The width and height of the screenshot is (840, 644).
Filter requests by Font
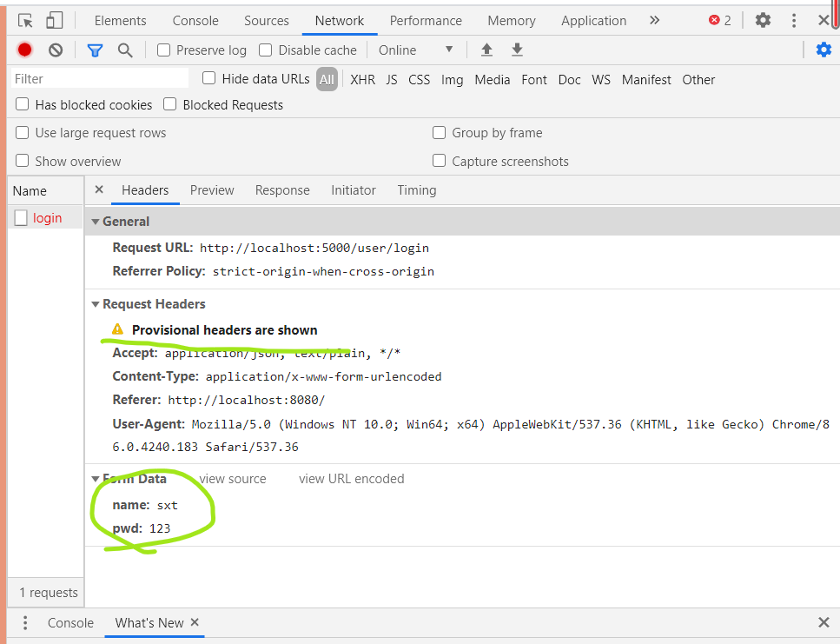click(534, 79)
